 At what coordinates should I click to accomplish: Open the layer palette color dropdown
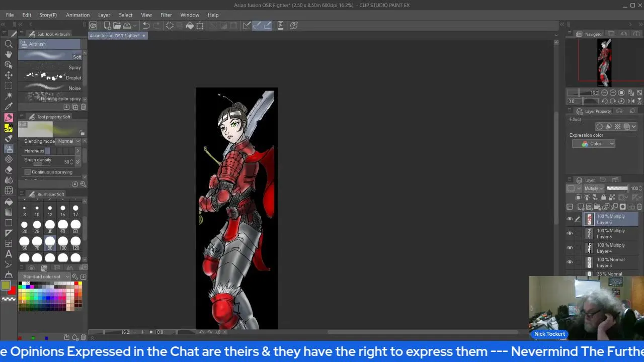click(x=574, y=189)
